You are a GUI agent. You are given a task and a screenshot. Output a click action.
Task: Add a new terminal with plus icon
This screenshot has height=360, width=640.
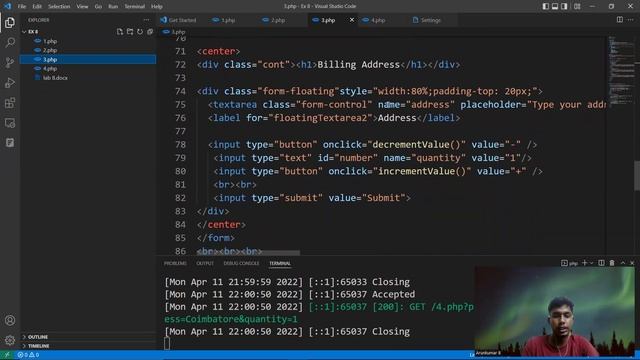tap(584, 263)
